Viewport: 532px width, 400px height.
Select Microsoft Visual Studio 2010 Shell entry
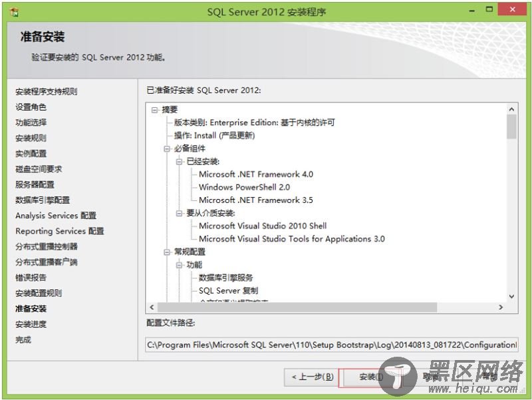pyautogui.click(x=263, y=226)
